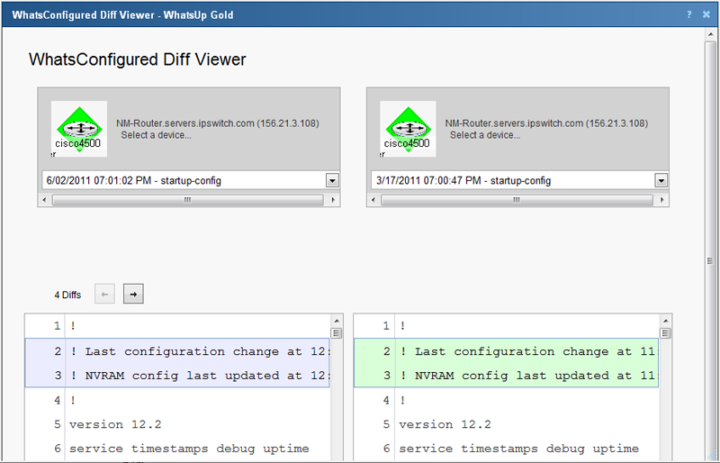
Task: Click up arrow of left diff pane scrollbar
Action: point(337,321)
